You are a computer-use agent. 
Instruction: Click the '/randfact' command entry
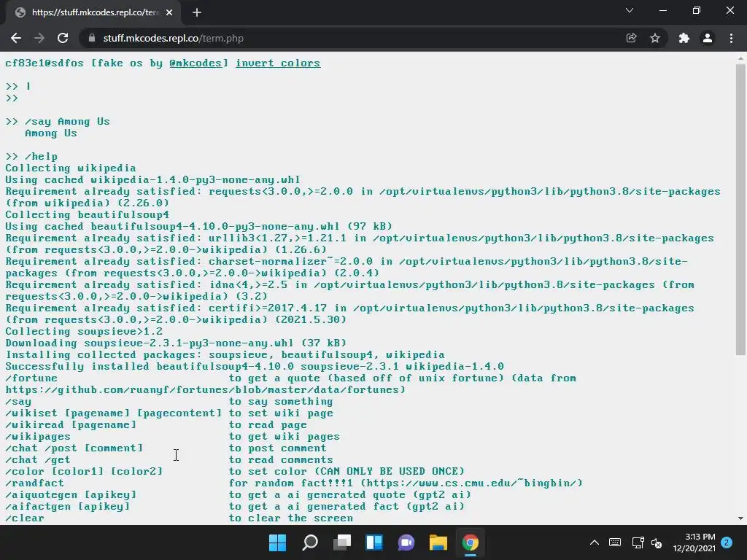(x=34, y=483)
